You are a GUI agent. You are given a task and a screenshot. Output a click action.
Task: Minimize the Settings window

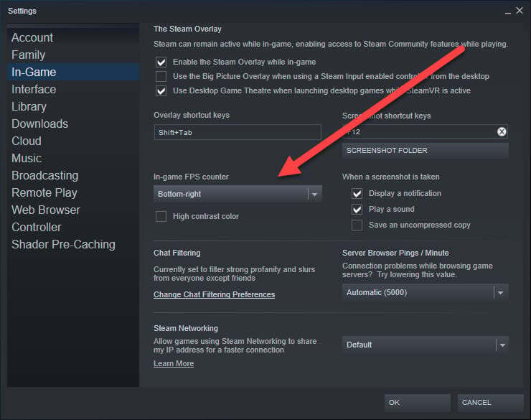tap(507, 12)
